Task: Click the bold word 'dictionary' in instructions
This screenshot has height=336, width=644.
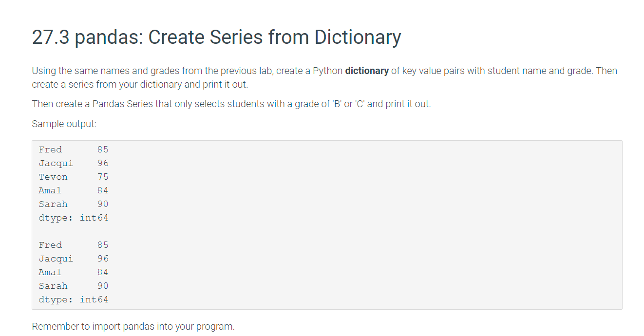Action: [367, 71]
